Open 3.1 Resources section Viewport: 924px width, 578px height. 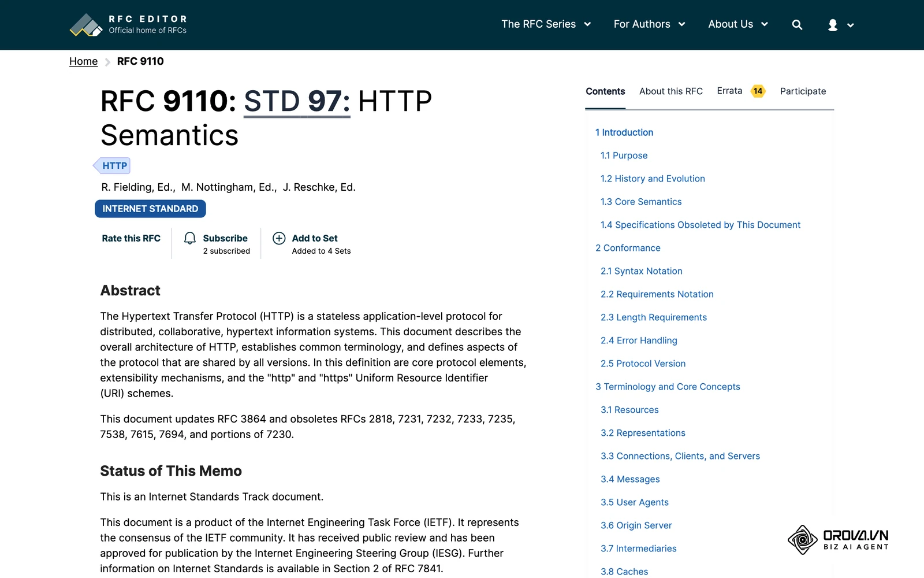(629, 410)
